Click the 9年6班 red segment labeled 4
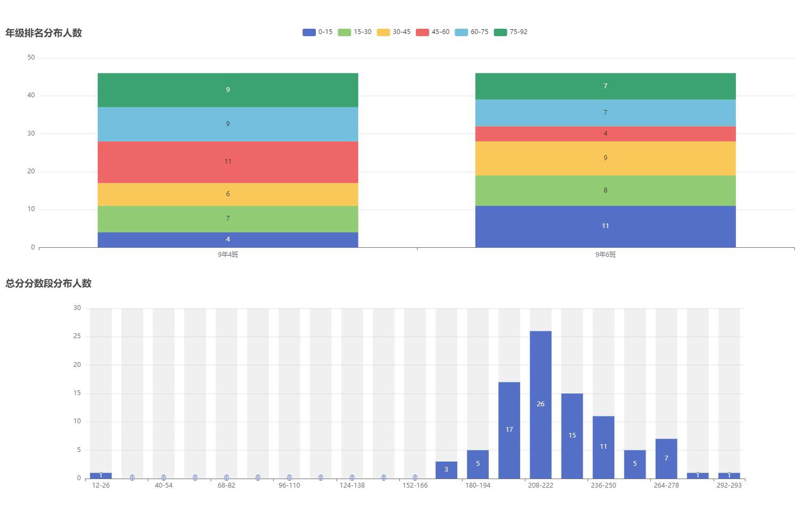The image size is (812, 511). [605, 133]
